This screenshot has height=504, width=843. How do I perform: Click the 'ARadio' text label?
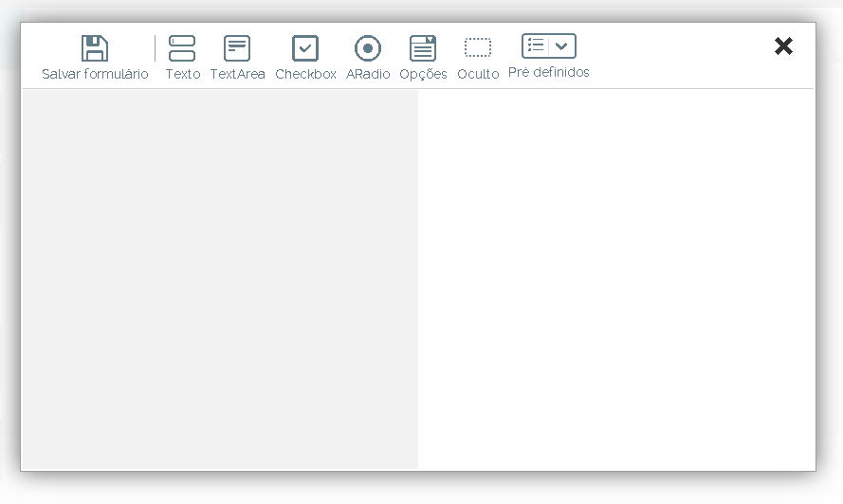(368, 74)
